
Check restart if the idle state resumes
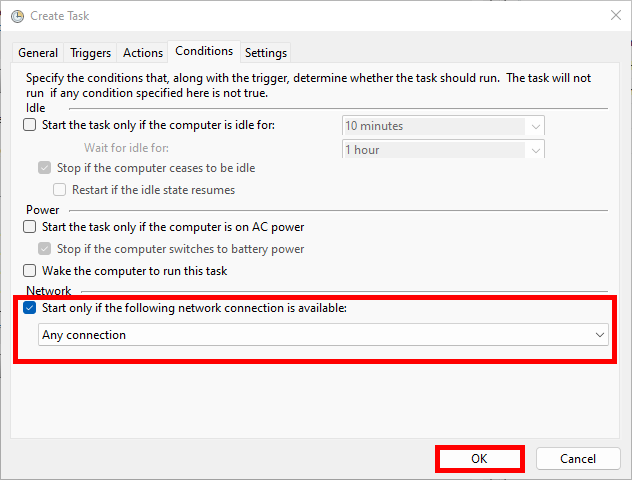[60, 189]
